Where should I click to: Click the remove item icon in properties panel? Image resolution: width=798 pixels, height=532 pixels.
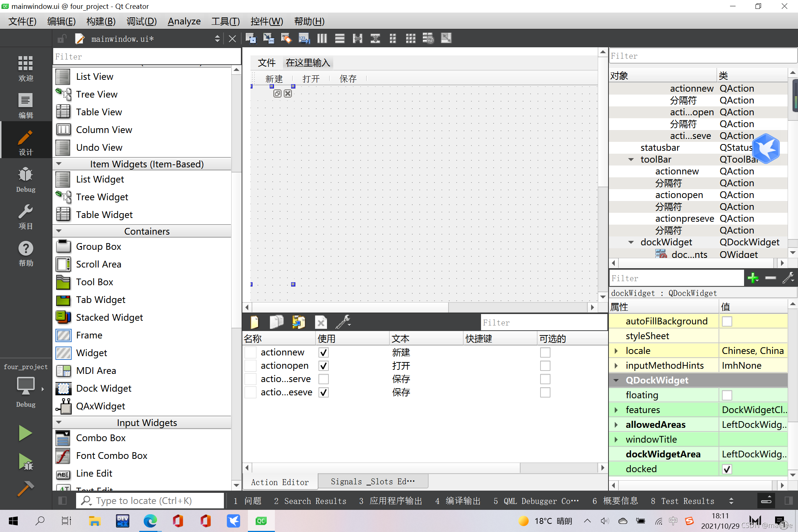point(771,278)
